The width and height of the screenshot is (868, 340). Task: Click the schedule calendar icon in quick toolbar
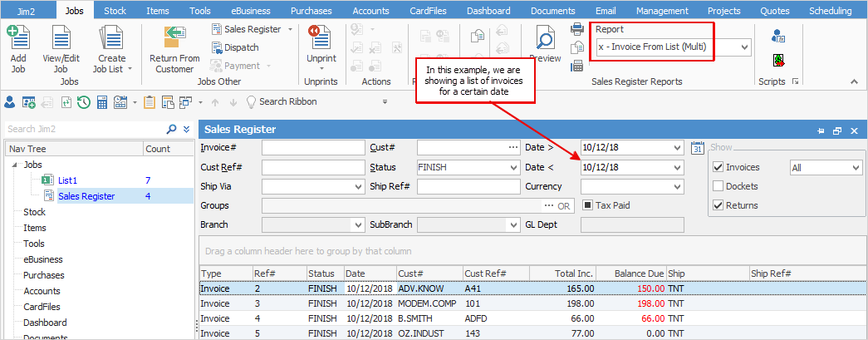pos(120,102)
